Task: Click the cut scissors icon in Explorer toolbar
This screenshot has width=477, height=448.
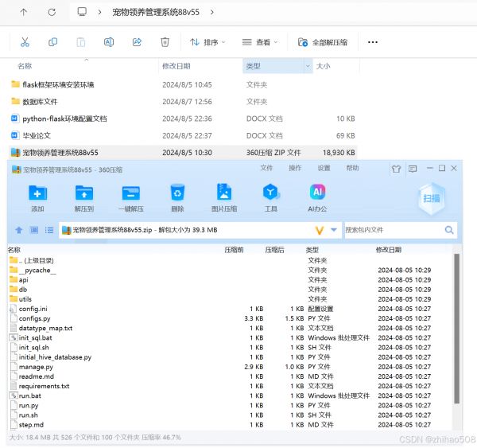Action: click(25, 42)
